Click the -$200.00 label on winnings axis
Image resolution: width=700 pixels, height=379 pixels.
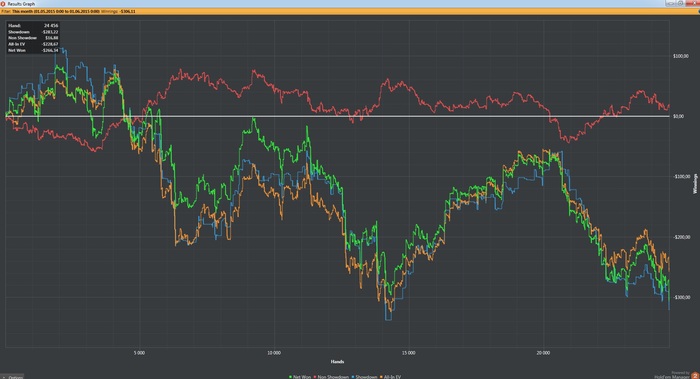pyautogui.click(x=681, y=237)
